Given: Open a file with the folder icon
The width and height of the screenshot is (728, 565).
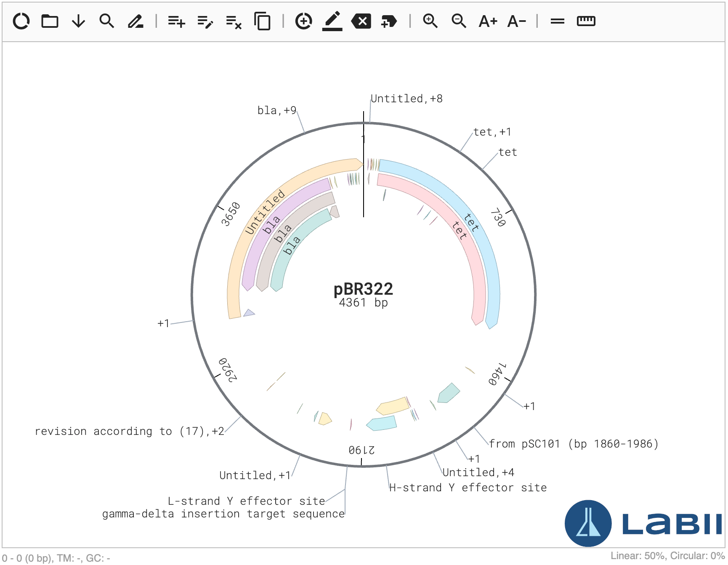Looking at the screenshot, I should [x=50, y=21].
